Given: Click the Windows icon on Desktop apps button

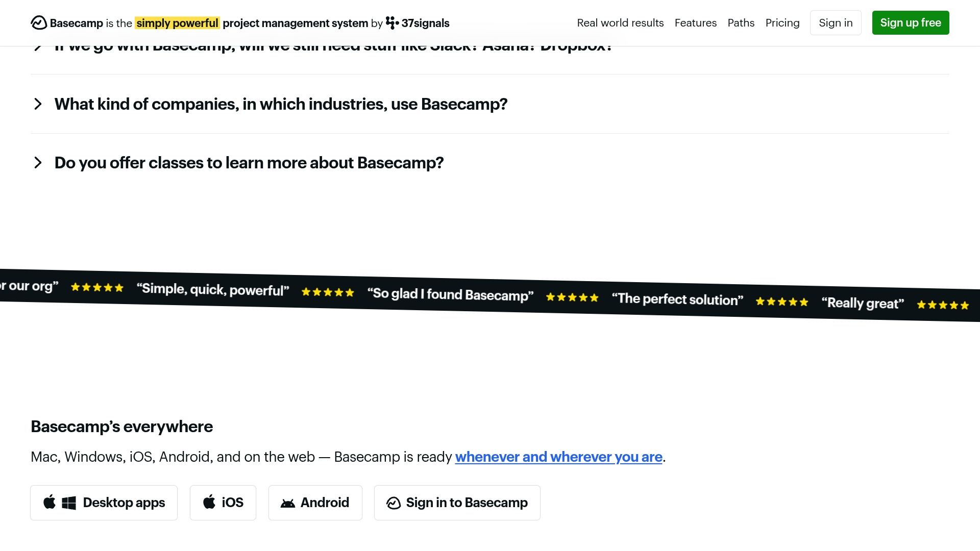Looking at the screenshot, I should pyautogui.click(x=69, y=503).
